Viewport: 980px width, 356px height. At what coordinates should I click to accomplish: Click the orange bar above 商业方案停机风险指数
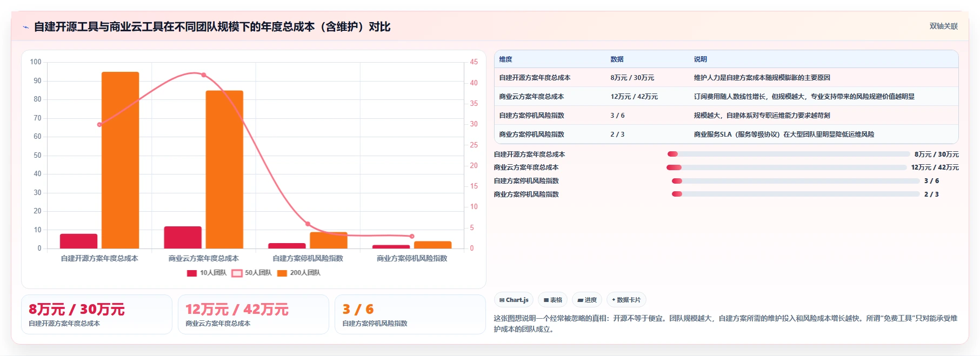pos(432,245)
